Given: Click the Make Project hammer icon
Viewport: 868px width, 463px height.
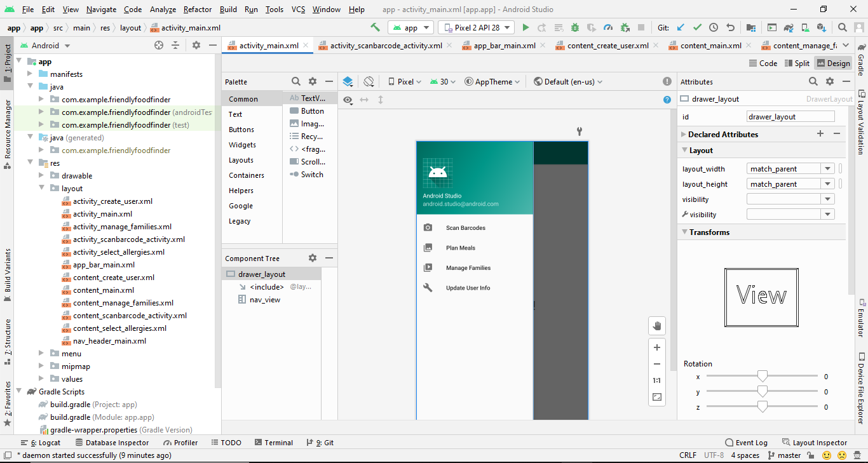Looking at the screenshot, I should pos(376,27).
